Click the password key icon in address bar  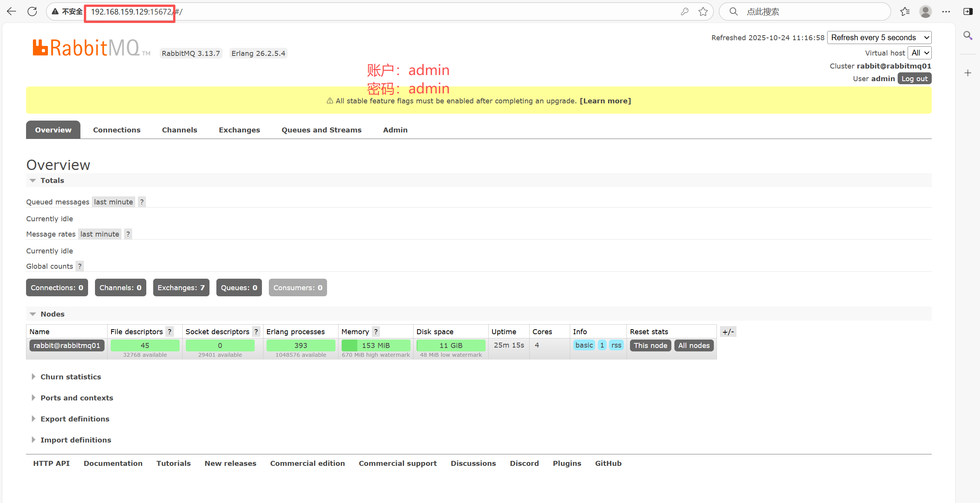[685, 11]
